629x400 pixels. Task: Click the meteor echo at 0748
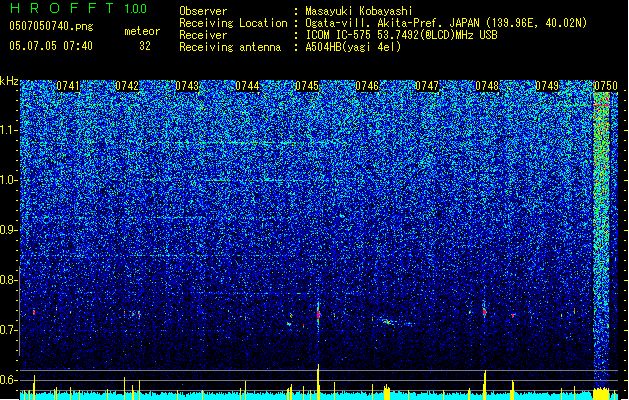[485, 311]
